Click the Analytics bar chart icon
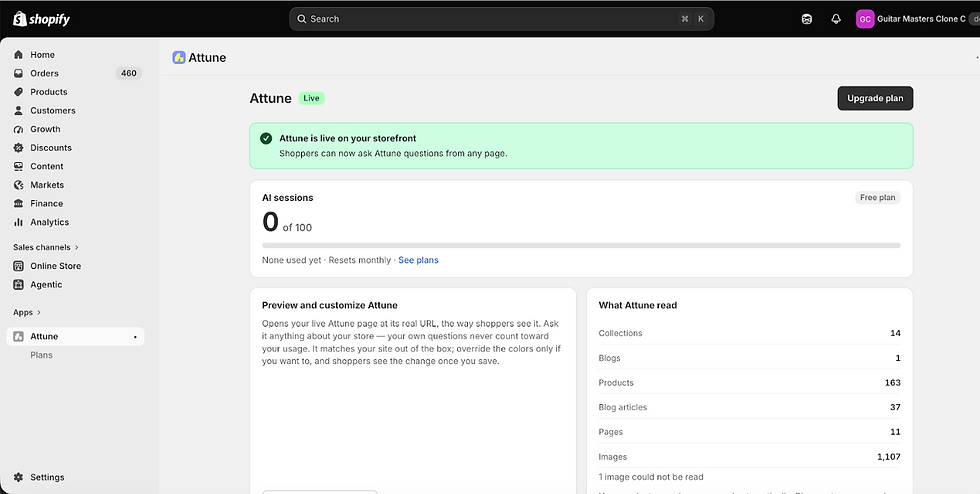Viewport: 980px width, 494px height. [18, 222]
